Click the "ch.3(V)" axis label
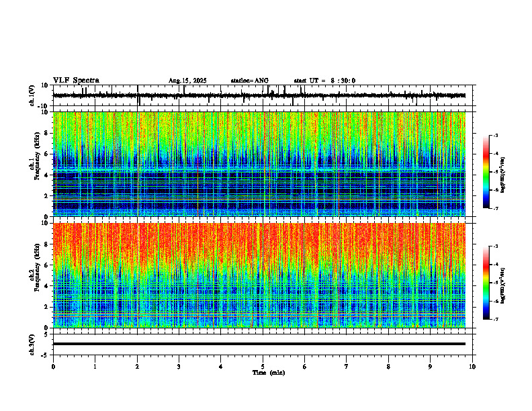532x411 pixels. (x=32, y=345)
